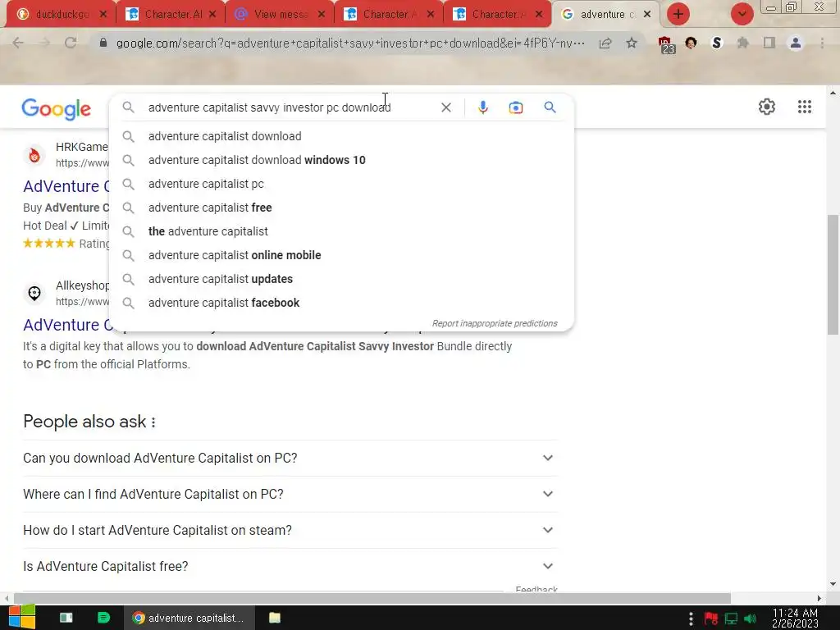Open the Windows Start button

pos(22,618)
